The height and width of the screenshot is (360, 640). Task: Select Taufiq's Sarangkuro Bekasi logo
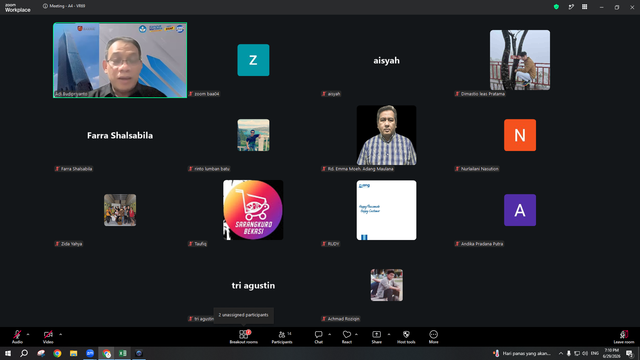pyautogui.click(x=253, y=210)
